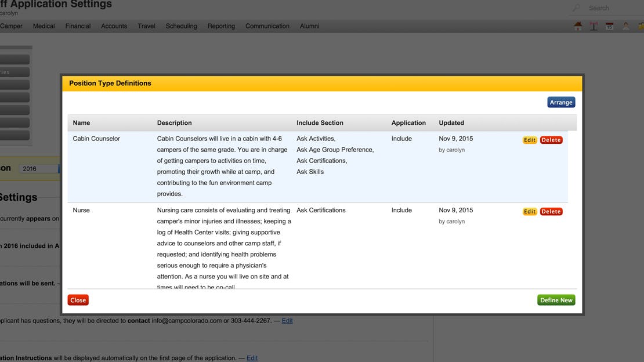
Task: Click the search magnifier icon
Action: (x=576, y=8)
